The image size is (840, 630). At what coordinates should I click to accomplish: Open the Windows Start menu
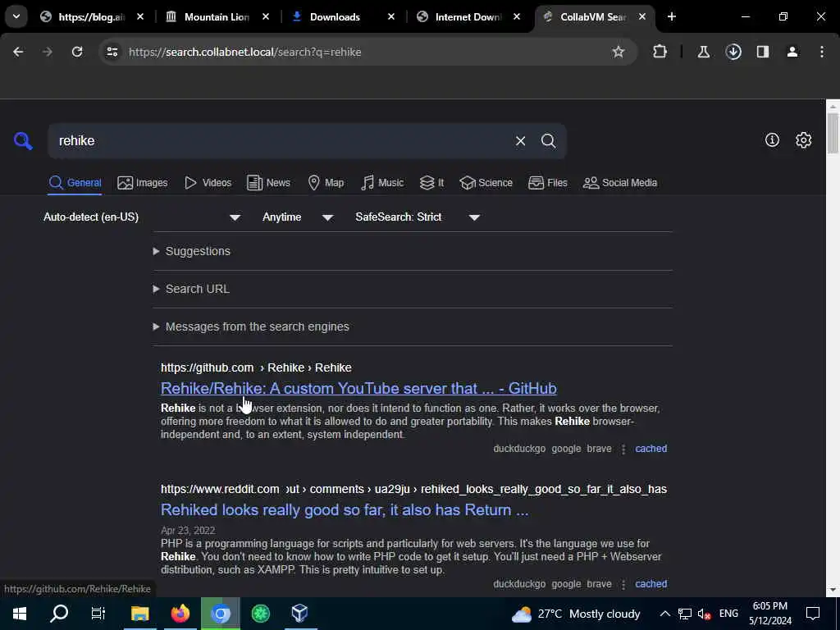click(x=20, y=614)
